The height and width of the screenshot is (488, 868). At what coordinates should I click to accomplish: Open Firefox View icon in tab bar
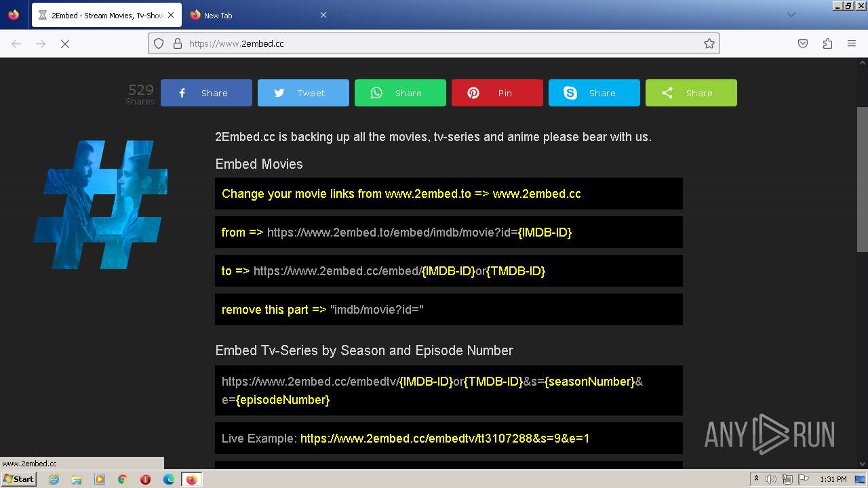(14, 15)
